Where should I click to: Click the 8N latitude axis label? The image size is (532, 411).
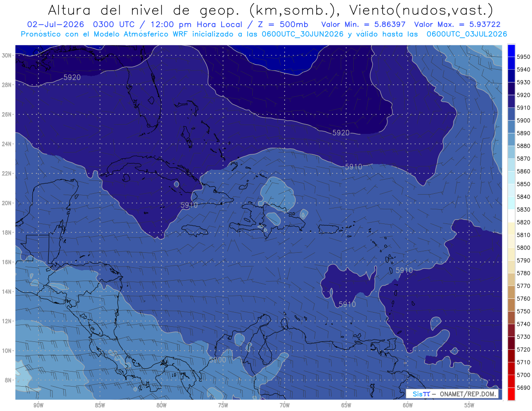[8, 380]
